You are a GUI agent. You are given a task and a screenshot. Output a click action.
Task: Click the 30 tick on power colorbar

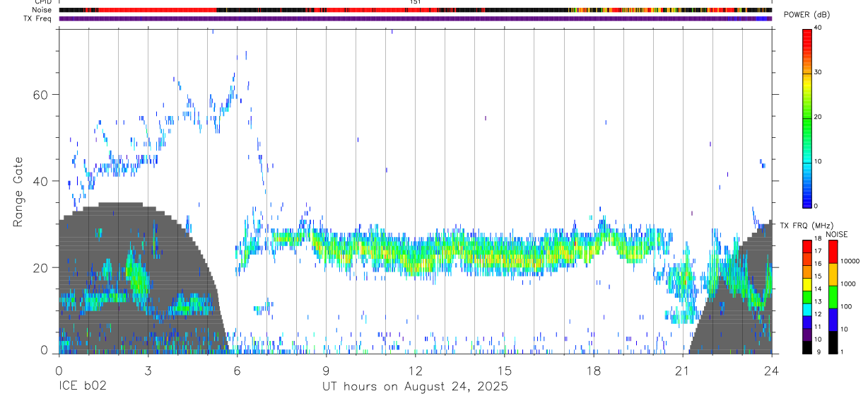click(819, 72)
